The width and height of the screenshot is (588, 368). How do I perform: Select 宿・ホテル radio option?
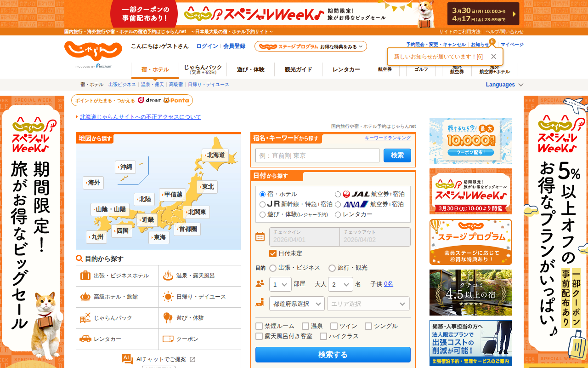point(263,194)
